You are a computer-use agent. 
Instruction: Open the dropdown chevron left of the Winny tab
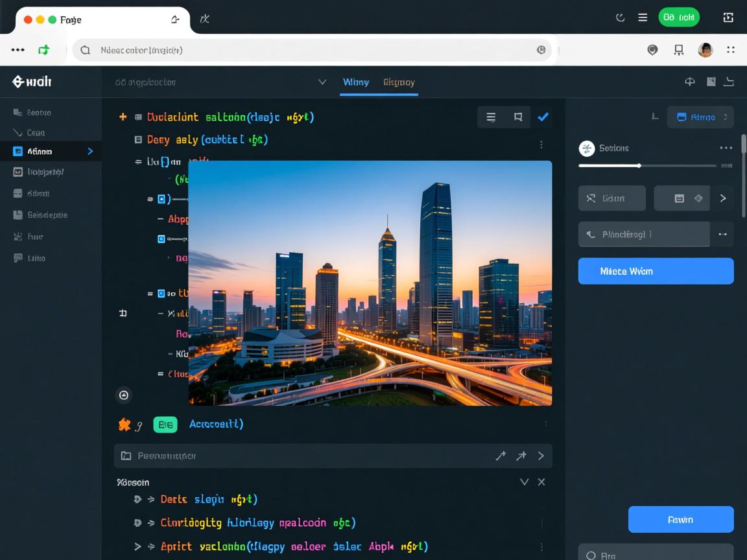[322, 82]
